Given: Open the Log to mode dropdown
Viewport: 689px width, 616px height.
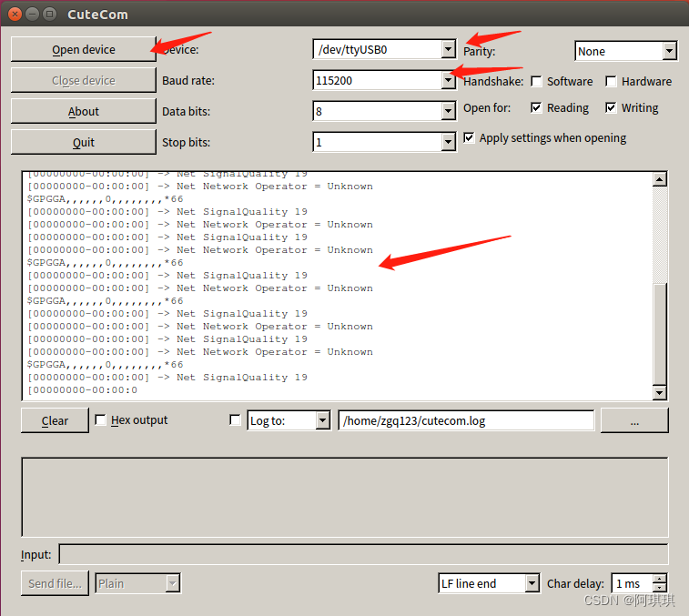Looking at the screenshot, I should [x=323, y=420].
